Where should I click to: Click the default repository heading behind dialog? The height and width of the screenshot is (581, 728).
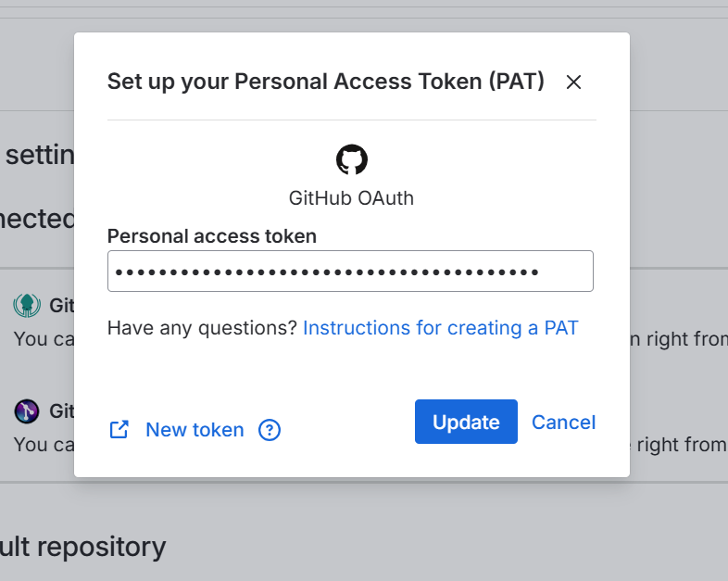pyautogui.click(x=83, y=547)
